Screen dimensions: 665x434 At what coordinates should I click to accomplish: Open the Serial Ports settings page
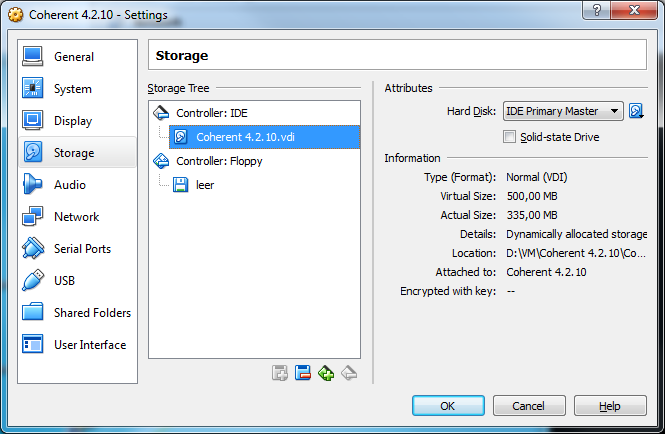click(x=82, y=249)
